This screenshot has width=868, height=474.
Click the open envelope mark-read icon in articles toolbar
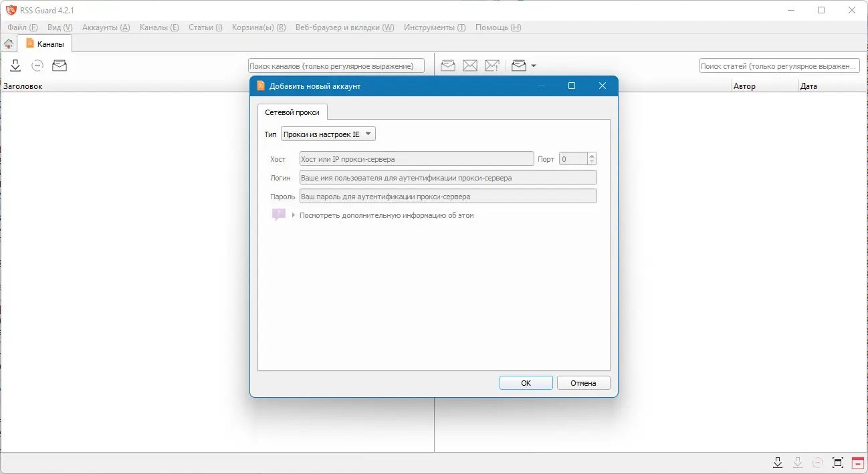click(x=448, y=66)
